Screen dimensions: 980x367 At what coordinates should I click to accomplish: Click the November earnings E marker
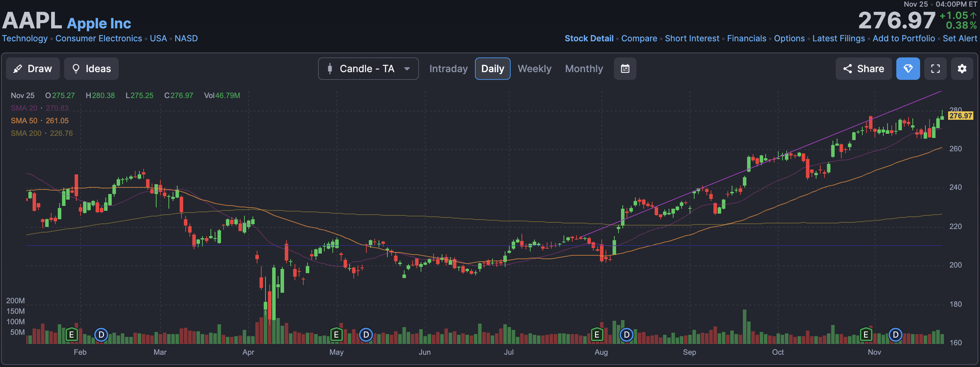pyautogui.click(x=866, y=335)
